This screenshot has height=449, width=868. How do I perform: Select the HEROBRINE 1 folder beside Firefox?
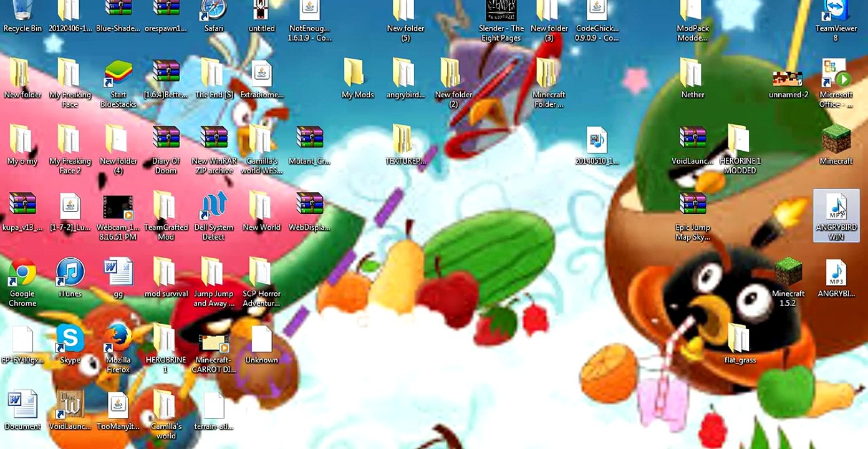click(x=166, y=349)
